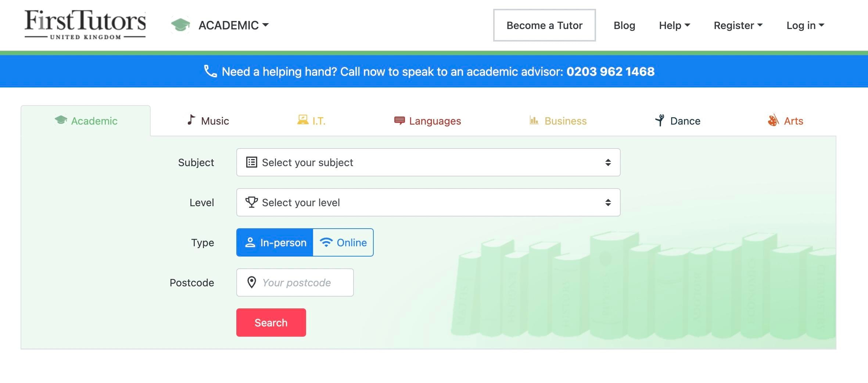Image resolution: width=868 pixels, height=383 pixels.
Task: Click the phone icon in the blue banner
Action: click(x=211, y=71)
